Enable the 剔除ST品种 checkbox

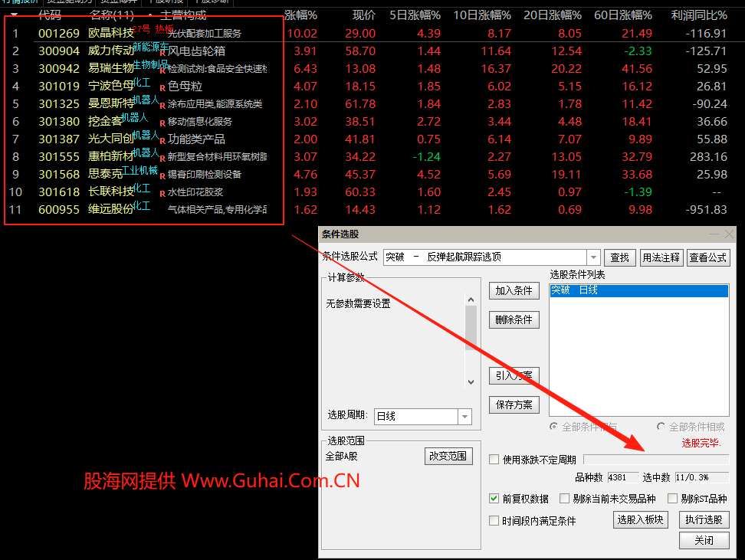672,498
